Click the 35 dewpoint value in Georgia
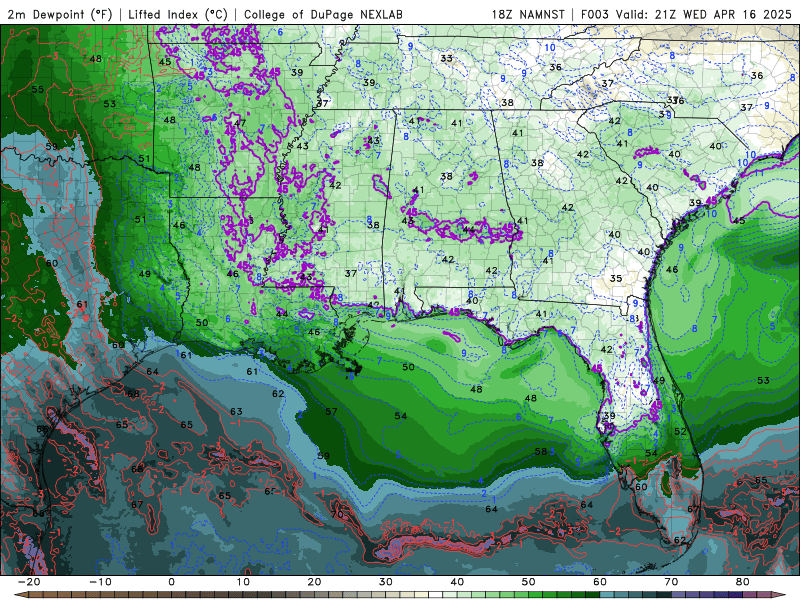800x600 pixels. click(616, 279)
